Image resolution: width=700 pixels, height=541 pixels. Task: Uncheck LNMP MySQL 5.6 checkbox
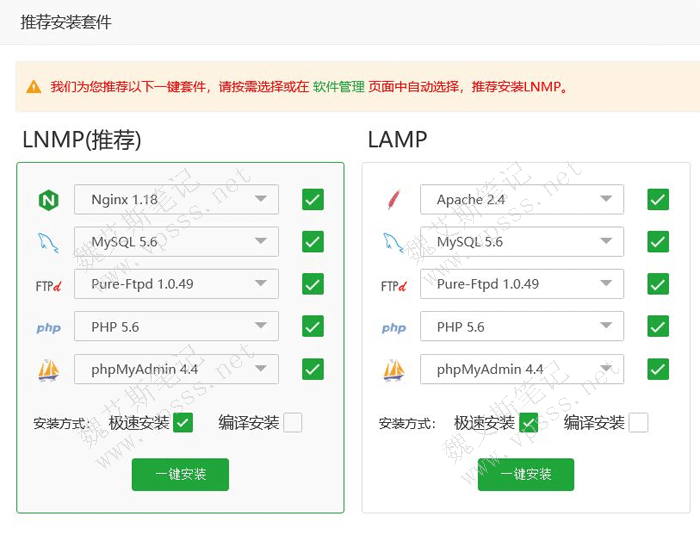click(312, 241)
